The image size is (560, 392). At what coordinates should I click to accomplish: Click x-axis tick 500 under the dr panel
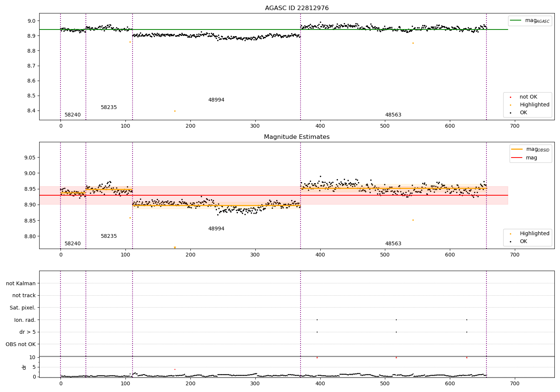point(385,384)
